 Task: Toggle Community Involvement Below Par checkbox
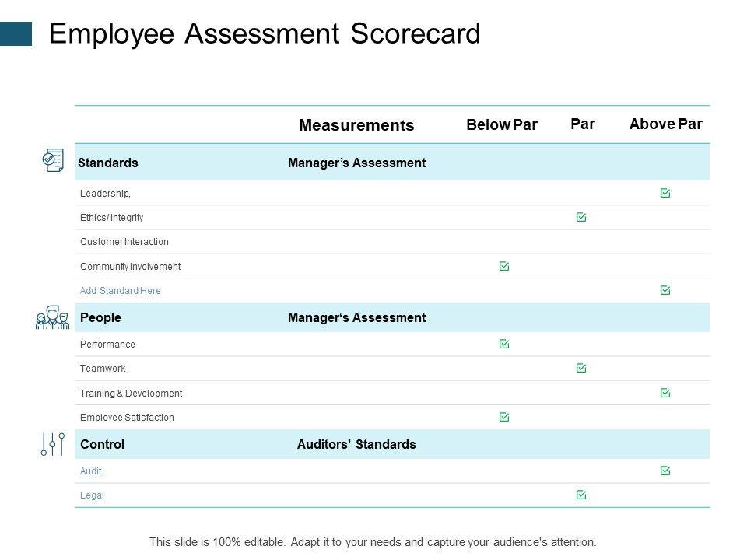(x=504, y=266)
